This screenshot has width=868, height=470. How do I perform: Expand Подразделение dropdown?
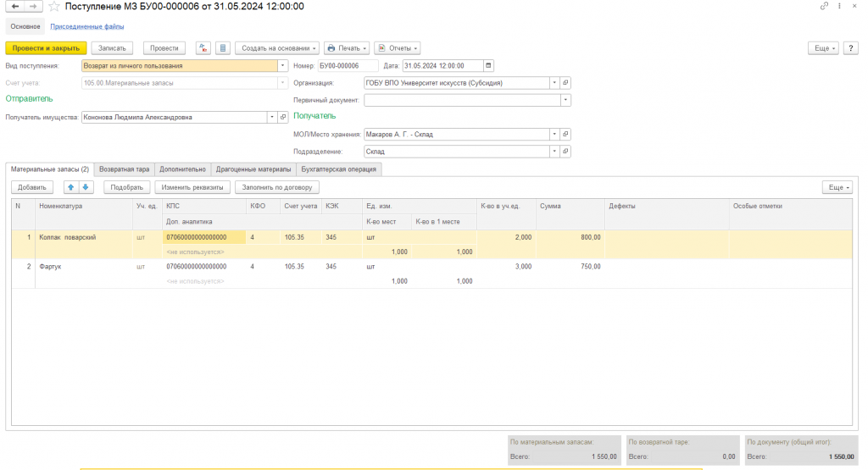coord(554,151)
